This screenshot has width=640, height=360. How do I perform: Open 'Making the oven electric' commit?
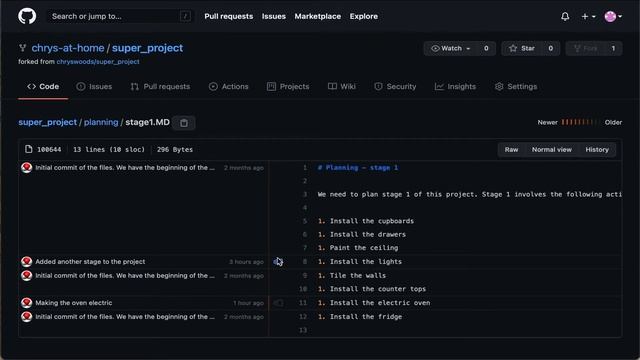pos(73,303)
